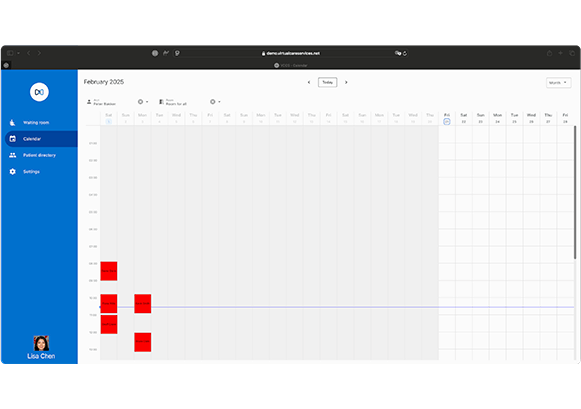This screenshot has width=581, height=409.
Task: Open the 12:00 appointment on Monday 3
Action: click(143, 342)
